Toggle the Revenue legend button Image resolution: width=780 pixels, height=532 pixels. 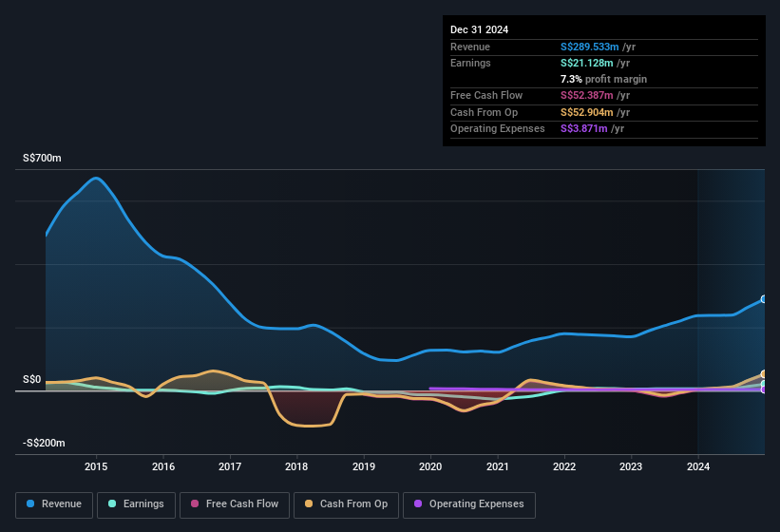[x=54, y=504]
